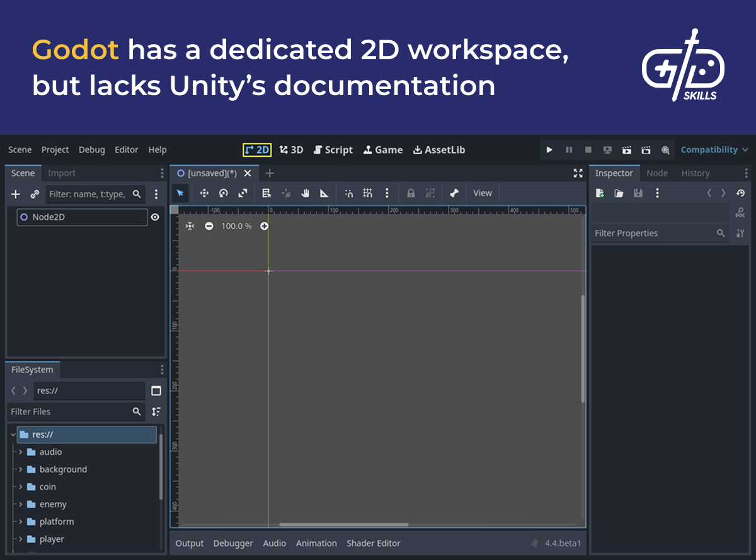Select the Scale Mode tool icon

point(243,193)
